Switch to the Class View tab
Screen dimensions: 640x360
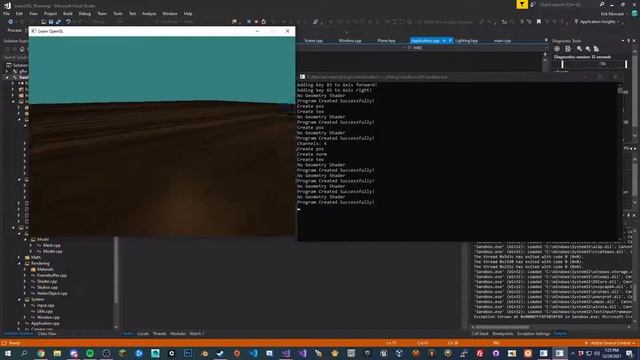coord(47,334)
